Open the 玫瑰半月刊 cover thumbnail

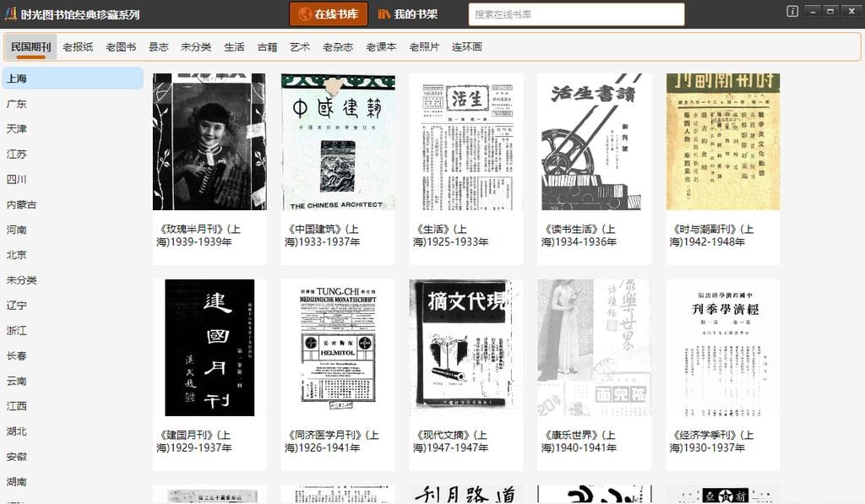pos(209,142)
